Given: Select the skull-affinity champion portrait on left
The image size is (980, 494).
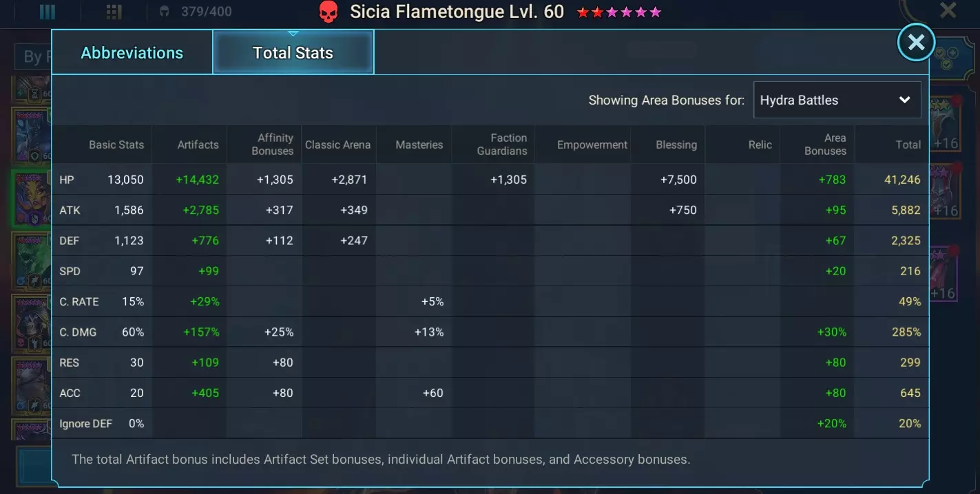Looking at the screenshot, I should [31, 323].
